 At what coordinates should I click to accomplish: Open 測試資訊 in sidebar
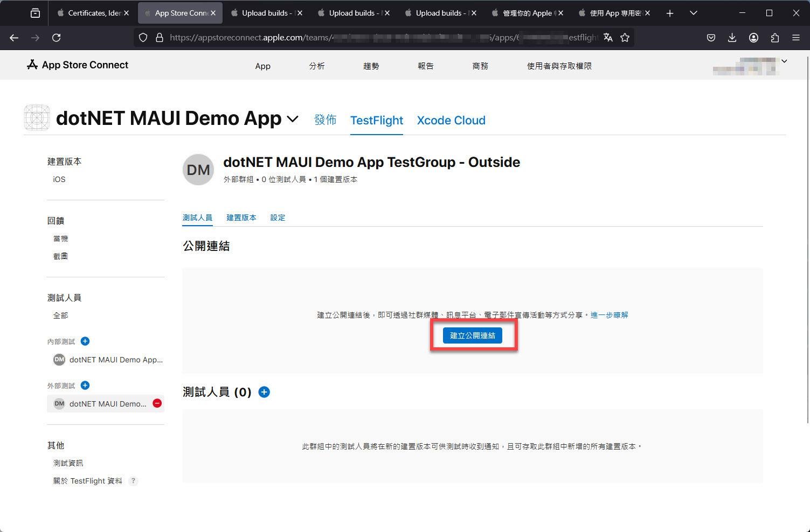point(68,463)
